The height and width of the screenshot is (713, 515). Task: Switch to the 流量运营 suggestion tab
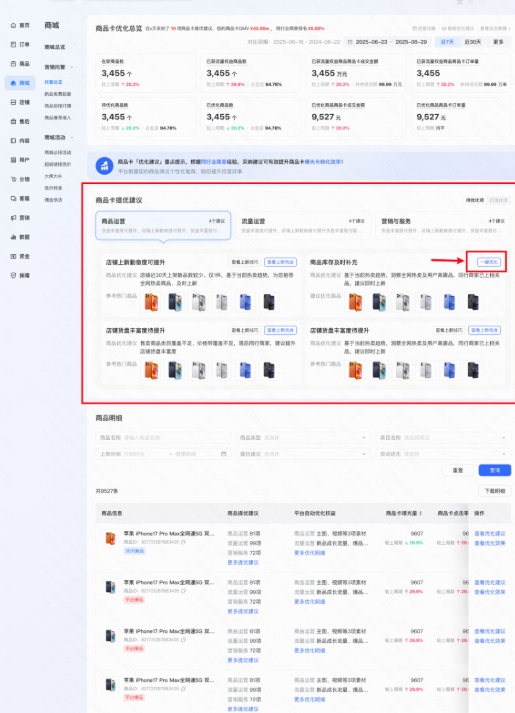[302, 225]
